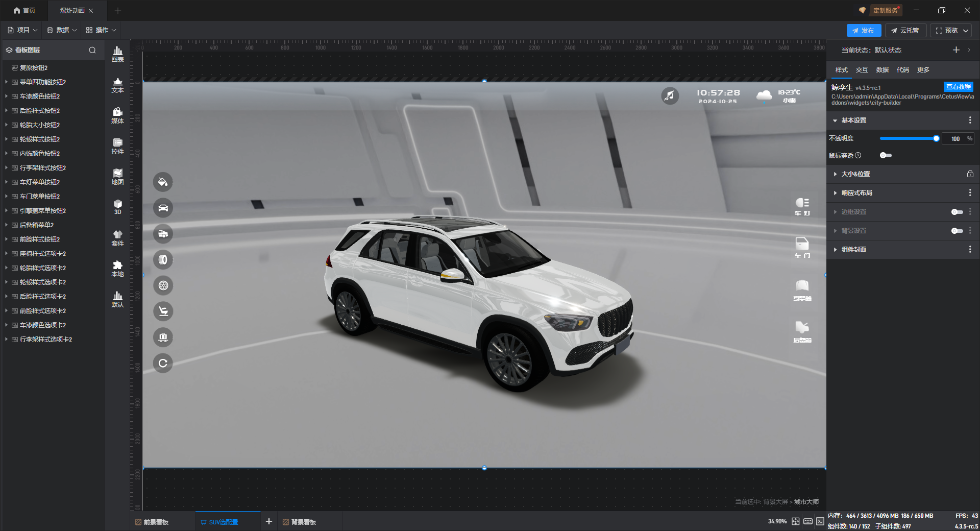Click the 云托管 cloud hosting button
Image resolution: width=980 pixels, height=531 pixels.
tap(905, 31)
